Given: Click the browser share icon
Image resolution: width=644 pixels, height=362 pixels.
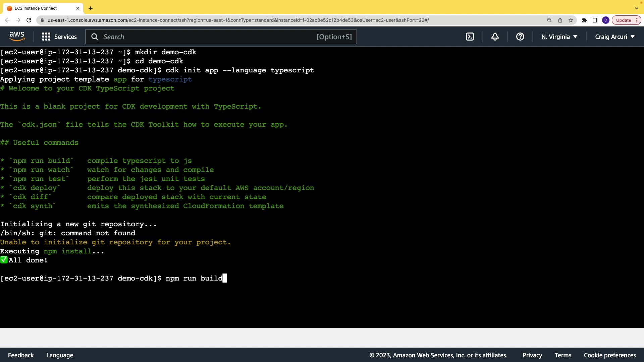Looking at the screenshot, I should pos(560,20).
